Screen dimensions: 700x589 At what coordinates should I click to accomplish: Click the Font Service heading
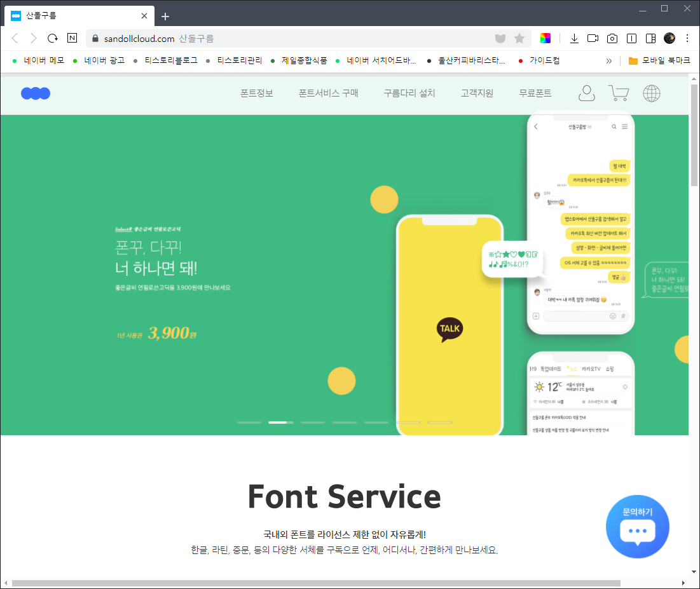tap(344, 497)
